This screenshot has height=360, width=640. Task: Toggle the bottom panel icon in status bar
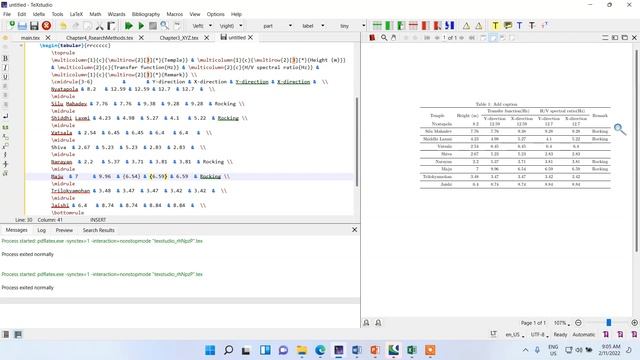[18, 335]
